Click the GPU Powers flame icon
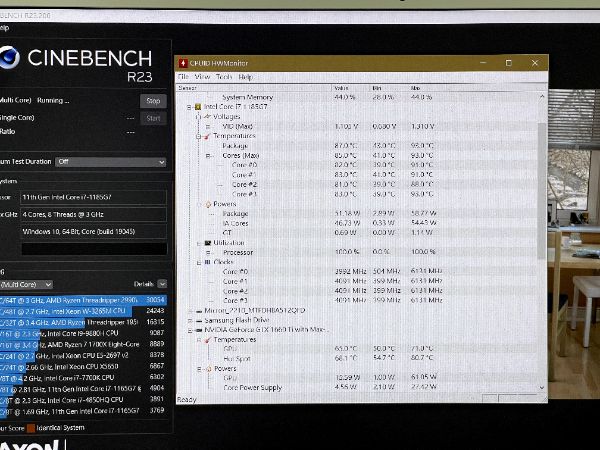The width and height of the screenshot is (600, 450). tap(209, 369)
